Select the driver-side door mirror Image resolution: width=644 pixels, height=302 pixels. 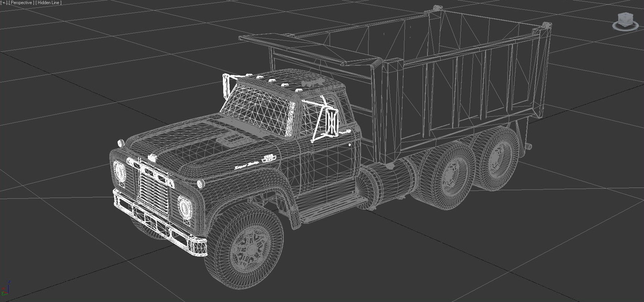tap(332, 122)
